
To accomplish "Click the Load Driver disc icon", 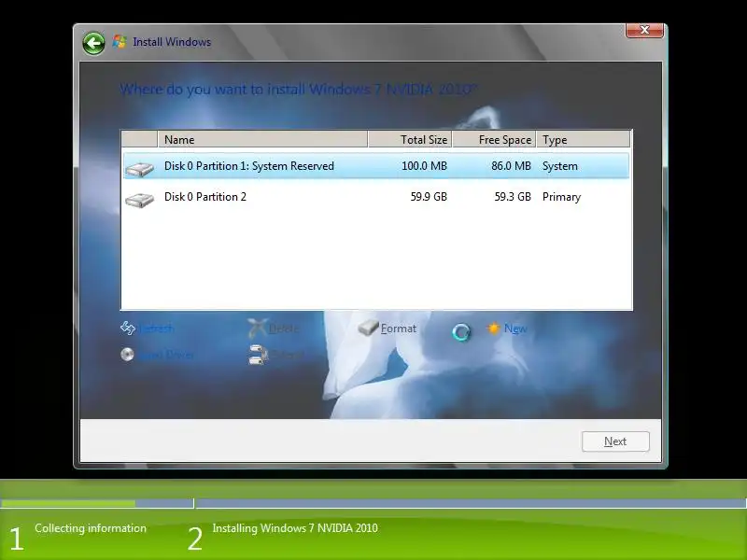I will pyautogui.click(x=127, y=355).
